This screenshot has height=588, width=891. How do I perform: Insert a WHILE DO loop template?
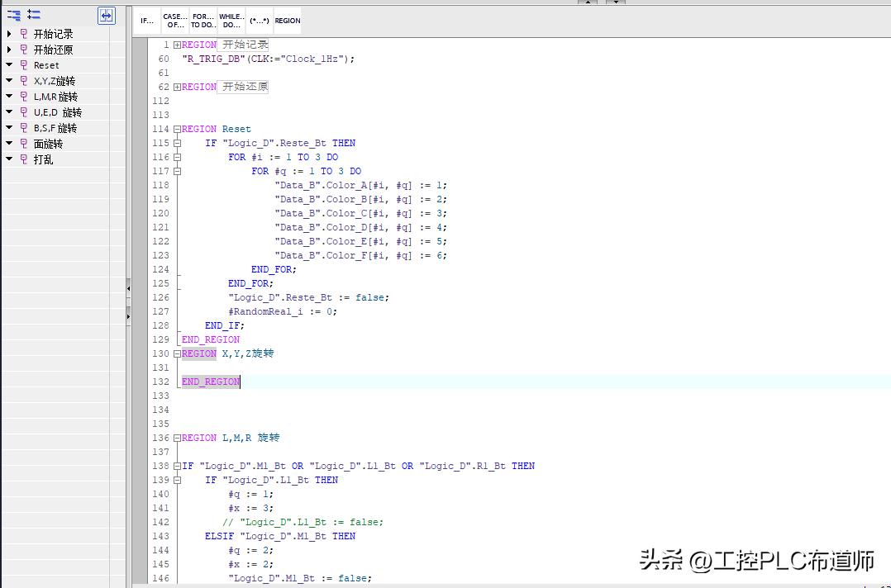tap(231, 21)
